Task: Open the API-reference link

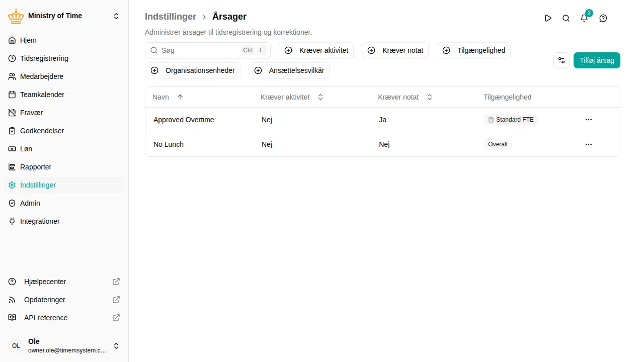Action: click(64, 318)
